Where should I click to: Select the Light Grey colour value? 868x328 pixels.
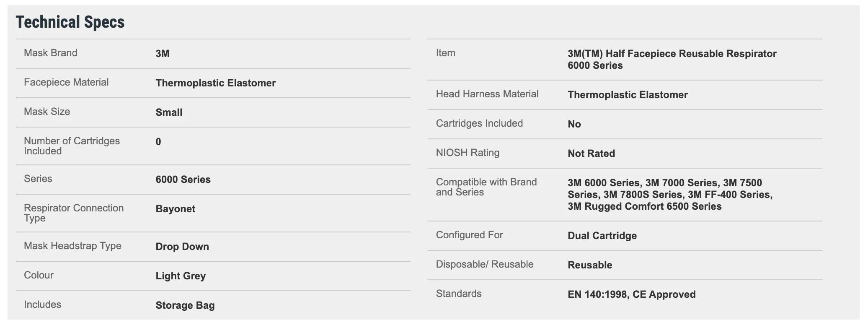point(181,276)
